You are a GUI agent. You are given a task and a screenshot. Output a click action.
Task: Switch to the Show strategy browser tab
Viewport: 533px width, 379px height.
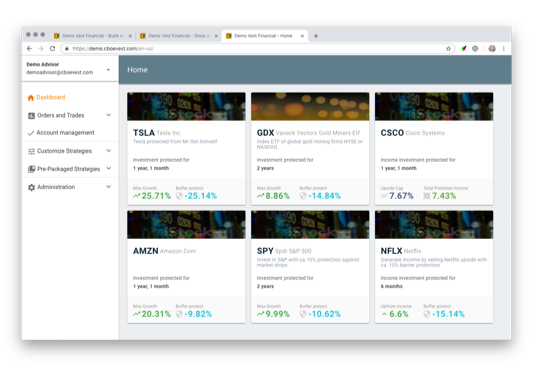[179, 36]
